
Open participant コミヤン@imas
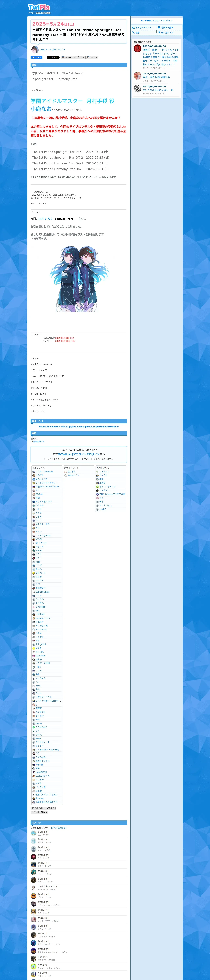point(43,536)
